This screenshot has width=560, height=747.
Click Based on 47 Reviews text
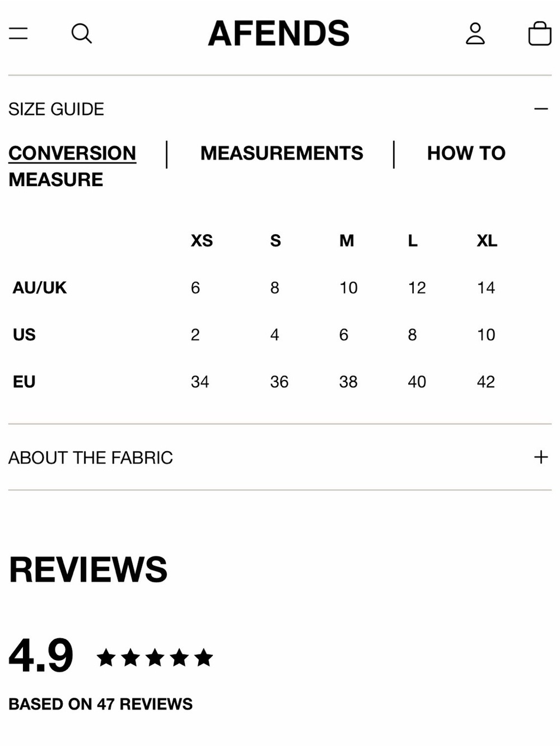pos(101,704)
